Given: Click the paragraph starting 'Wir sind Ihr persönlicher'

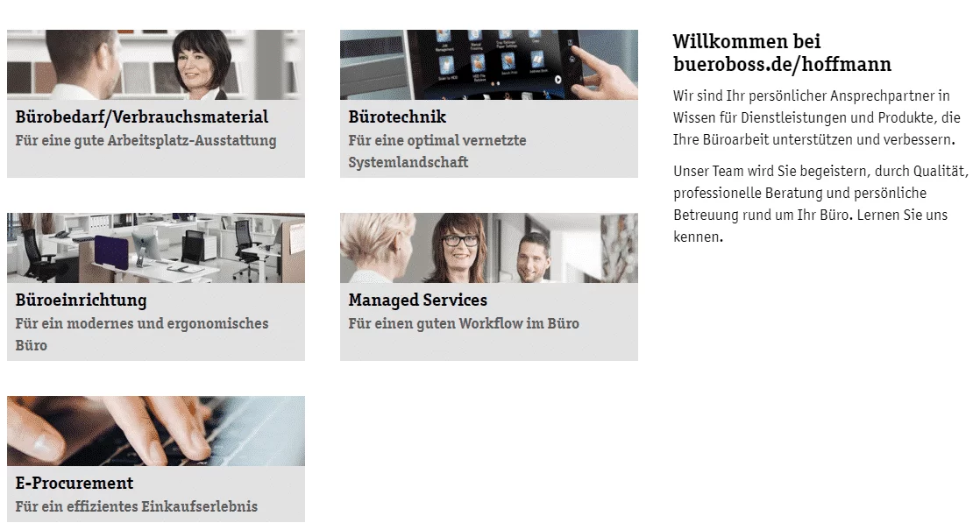Looking at the screenshot, I should coord(816,117).
